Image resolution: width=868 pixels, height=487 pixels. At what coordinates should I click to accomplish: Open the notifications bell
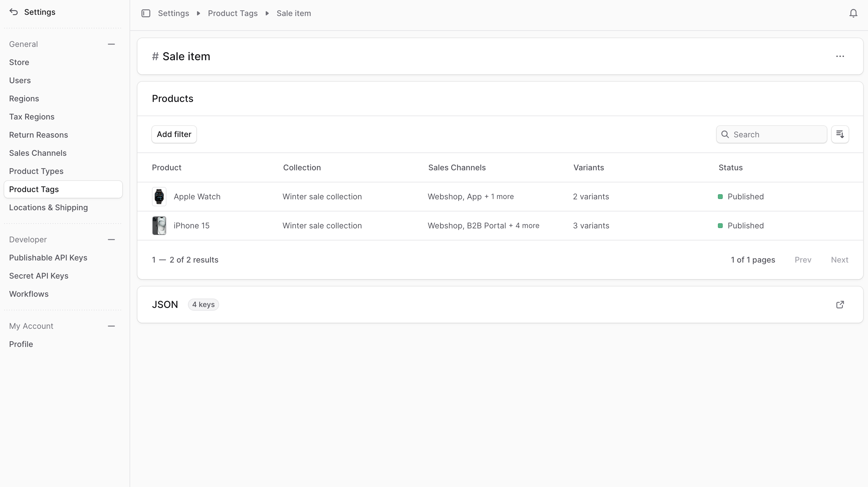pos(853,14)
